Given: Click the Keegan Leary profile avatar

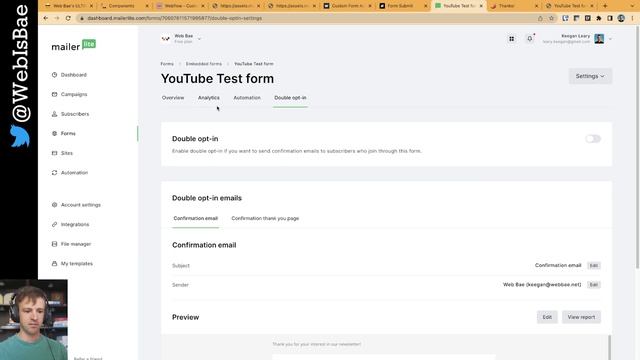Looking at the screenshot, I should point(599,39).
